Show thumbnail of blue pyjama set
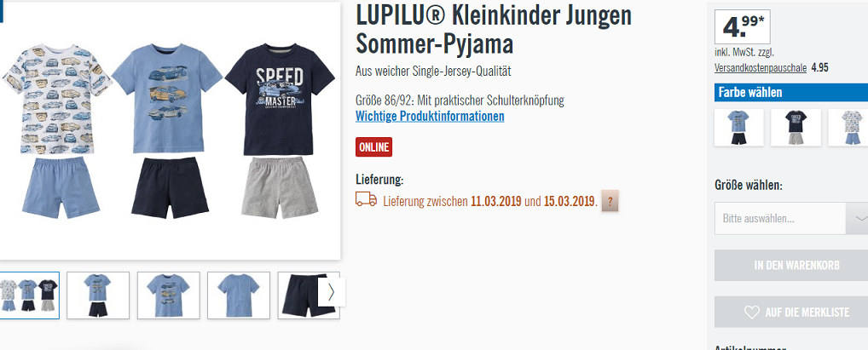 pyautogui.click(x=98, y=295)
